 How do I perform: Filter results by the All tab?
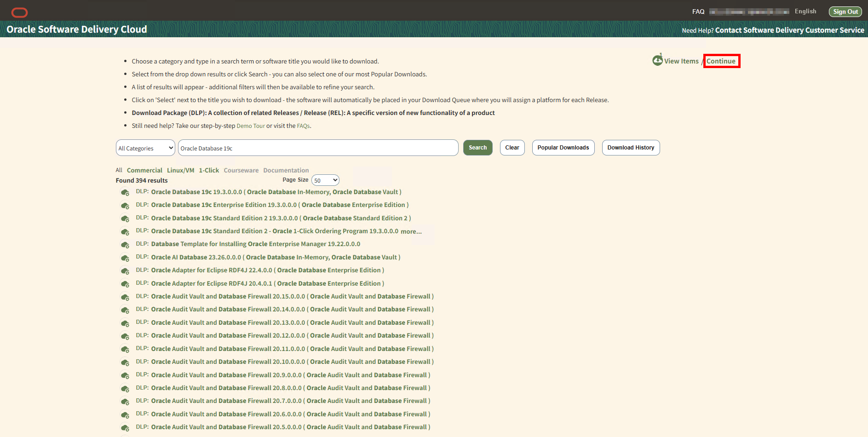coord(119,170)
